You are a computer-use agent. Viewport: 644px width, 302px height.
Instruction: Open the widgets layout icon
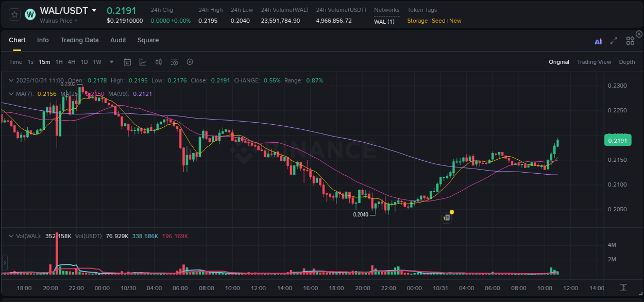(x=630, y=40)
